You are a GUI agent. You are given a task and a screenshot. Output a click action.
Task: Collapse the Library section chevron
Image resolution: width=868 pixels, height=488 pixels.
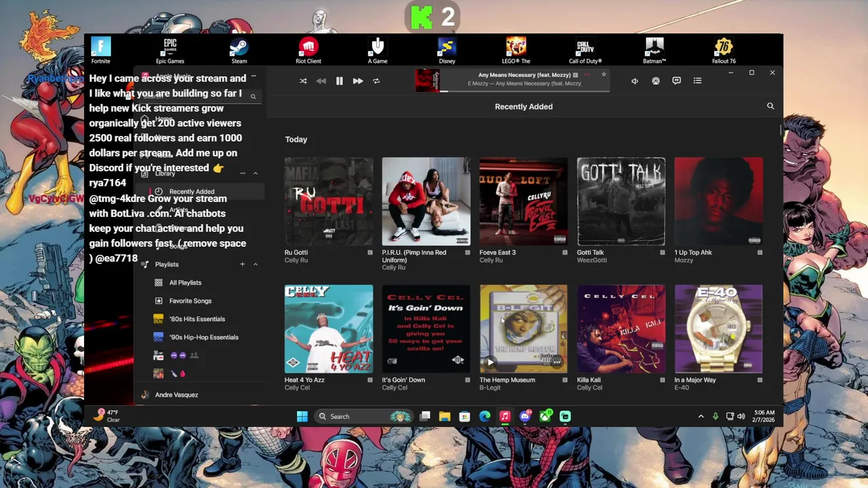(x=256, y=174)
